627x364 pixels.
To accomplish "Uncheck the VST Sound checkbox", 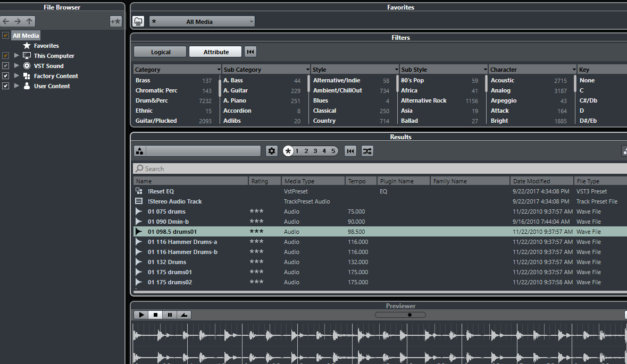I will [x=5, y=66].
